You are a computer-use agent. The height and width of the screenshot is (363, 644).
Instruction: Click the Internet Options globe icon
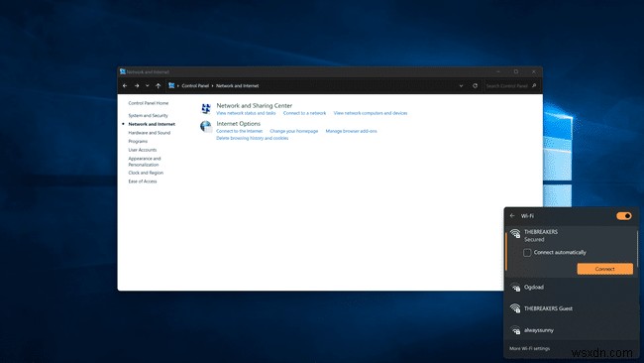pos(206,126)
